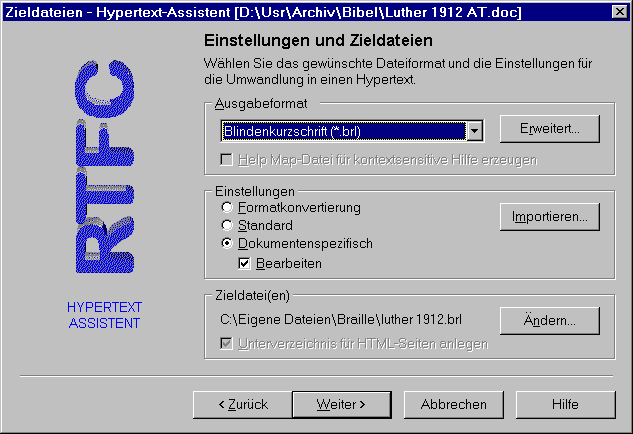
Task: Uncheck the Bearbeiten checkbox
Action: [x=245, y=263]
